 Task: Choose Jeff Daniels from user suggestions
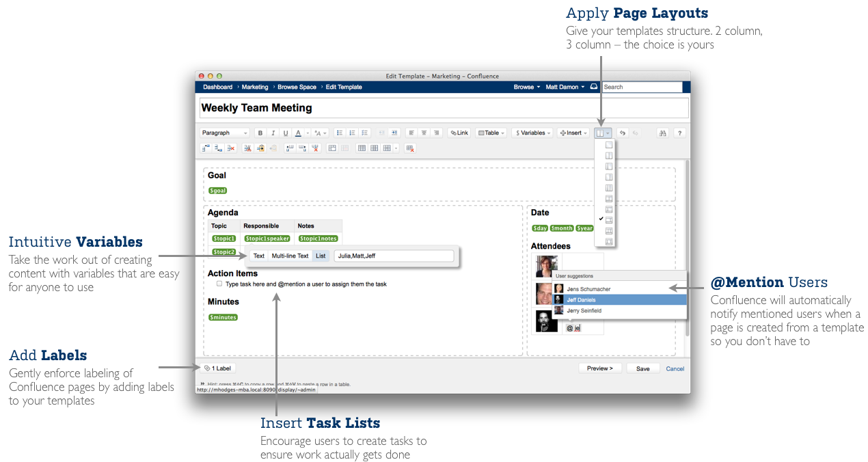tap(619, 299)
